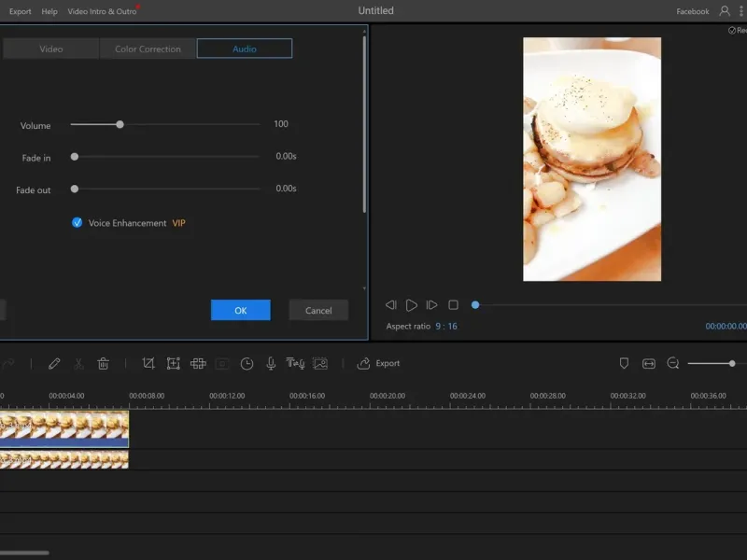Viewport: 747px width, 560px height.
Task: Delete the clip with the trash icon
Action: (104, 363)
